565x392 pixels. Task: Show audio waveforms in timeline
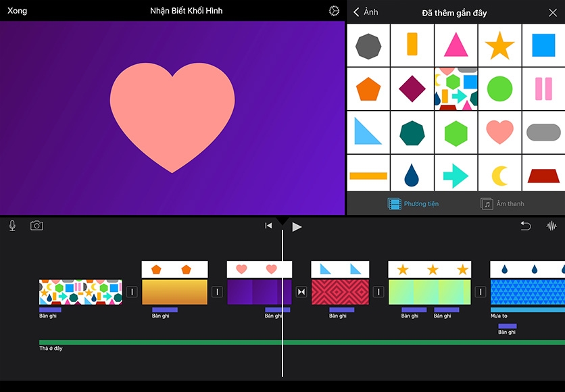coord(551,226)
